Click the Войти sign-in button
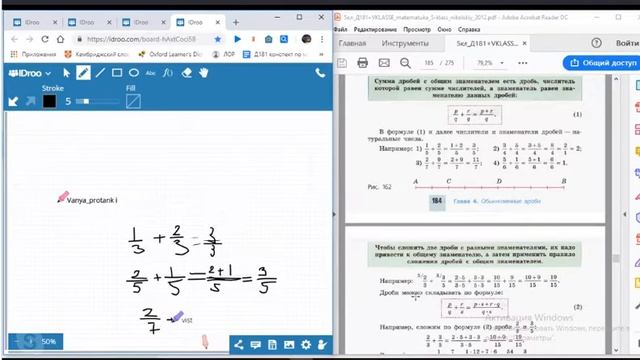The width and height of the screenshot is (640, 360). 627,43
